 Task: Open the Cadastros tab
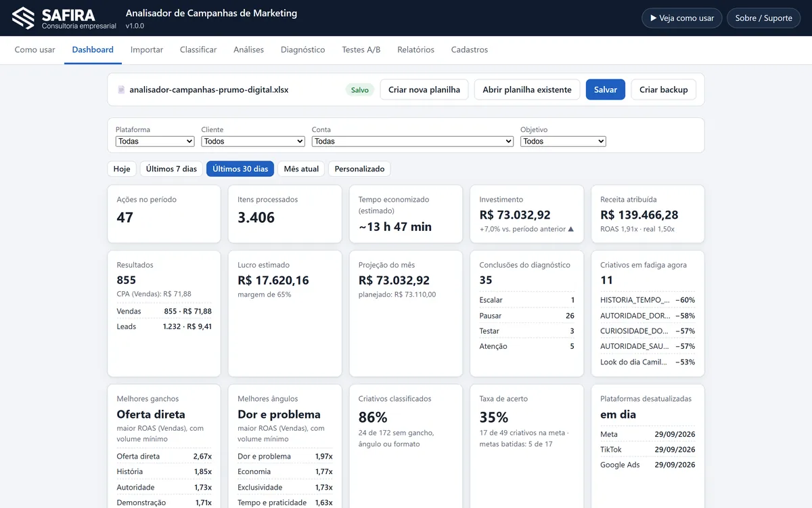point(470,49)
